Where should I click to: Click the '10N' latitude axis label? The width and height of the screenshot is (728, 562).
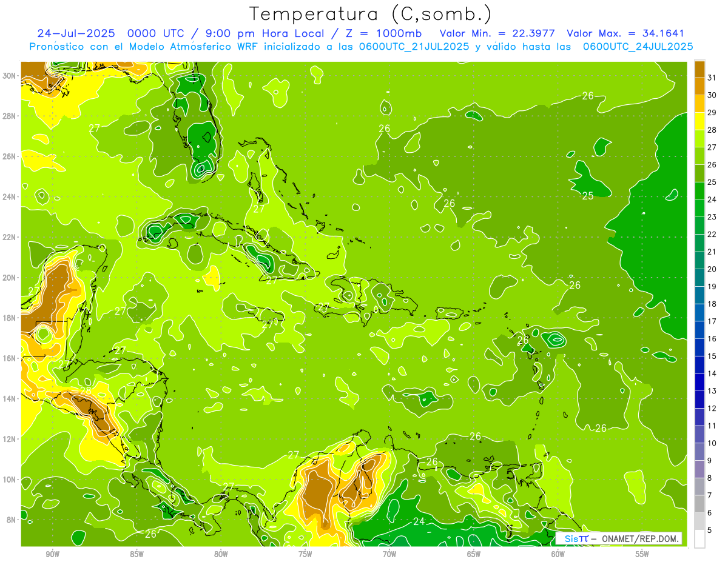click(x=10, y=479)
